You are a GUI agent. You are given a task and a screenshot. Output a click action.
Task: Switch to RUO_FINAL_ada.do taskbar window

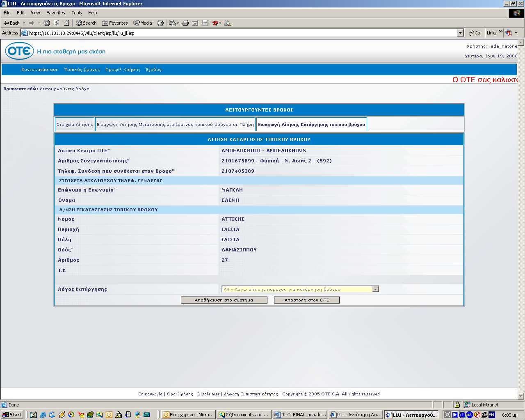pos(300,415)
